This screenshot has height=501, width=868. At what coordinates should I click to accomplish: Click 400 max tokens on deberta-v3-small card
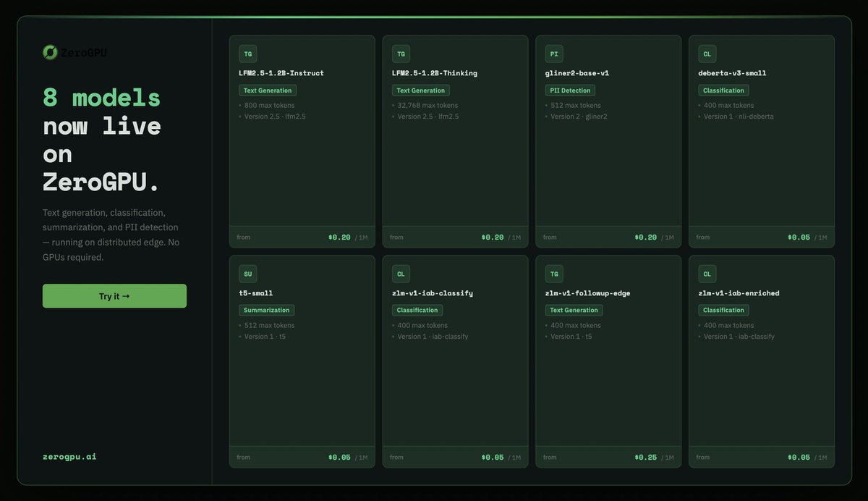point(729,105)
